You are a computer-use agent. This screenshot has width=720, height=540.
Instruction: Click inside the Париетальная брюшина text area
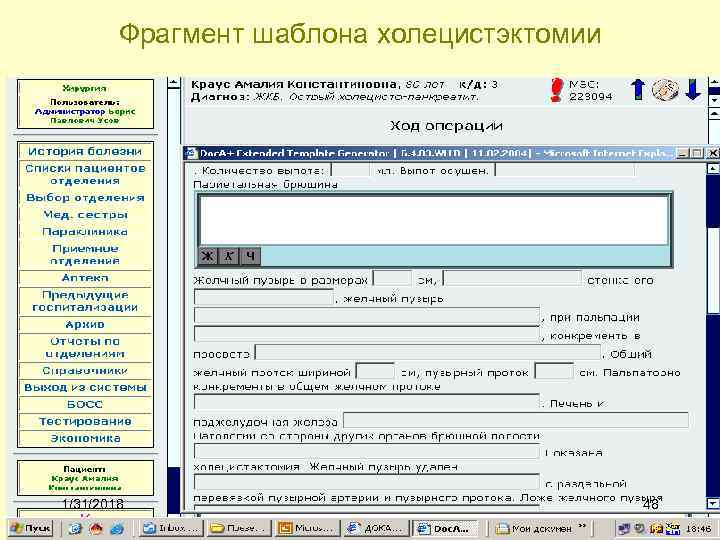(x=434, y=220)
